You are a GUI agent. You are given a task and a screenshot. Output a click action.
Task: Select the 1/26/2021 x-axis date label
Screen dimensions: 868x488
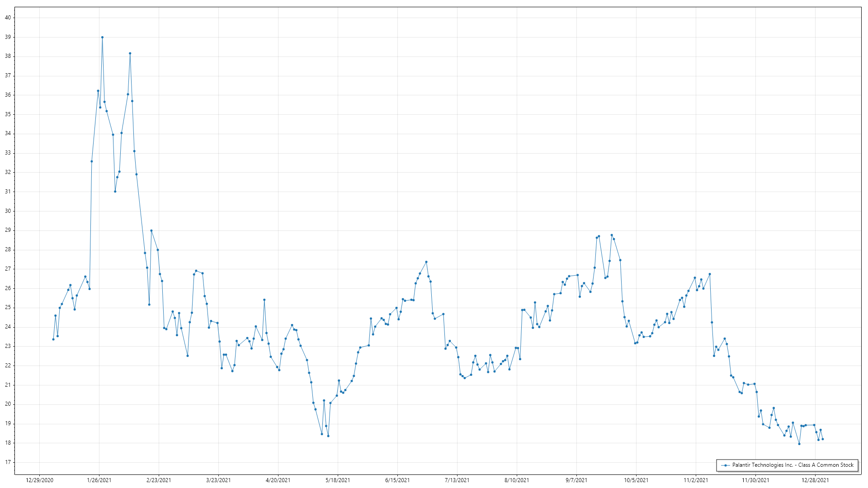coord(99,480)
